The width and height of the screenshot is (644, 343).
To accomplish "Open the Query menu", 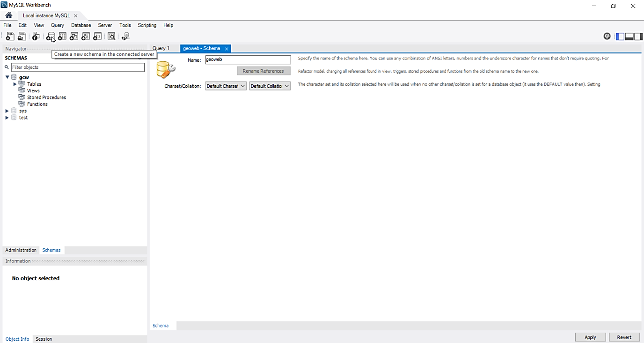I will coord(58,25).
